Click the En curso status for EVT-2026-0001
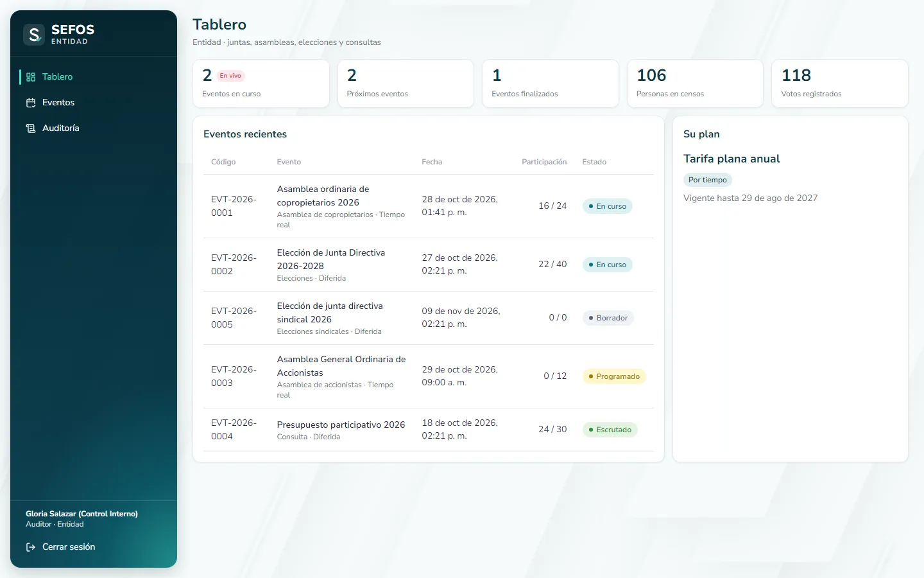 pyautogui.click(x=607, y=206)
